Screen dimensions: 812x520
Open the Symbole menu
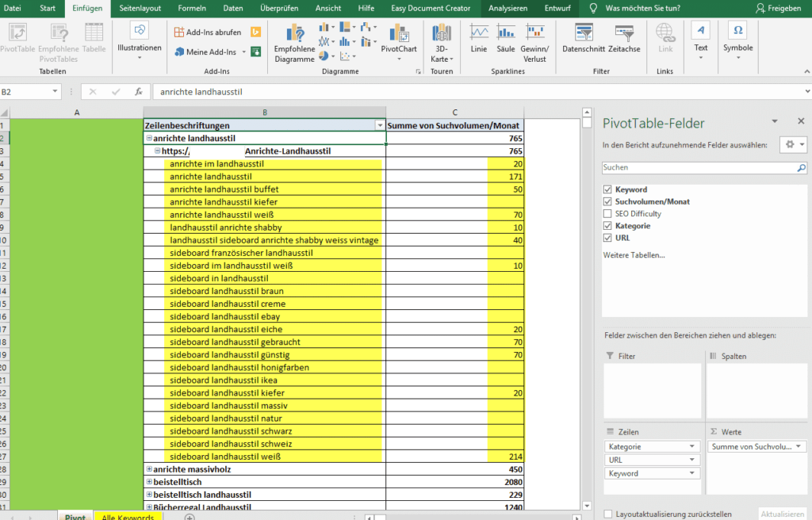738,41
